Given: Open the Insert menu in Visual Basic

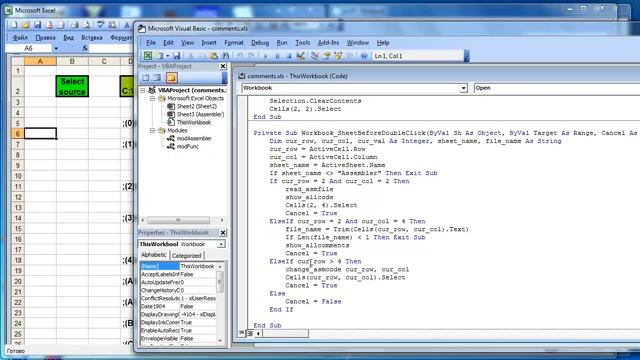Looking at the screenshot, I should tap(209, 43).
